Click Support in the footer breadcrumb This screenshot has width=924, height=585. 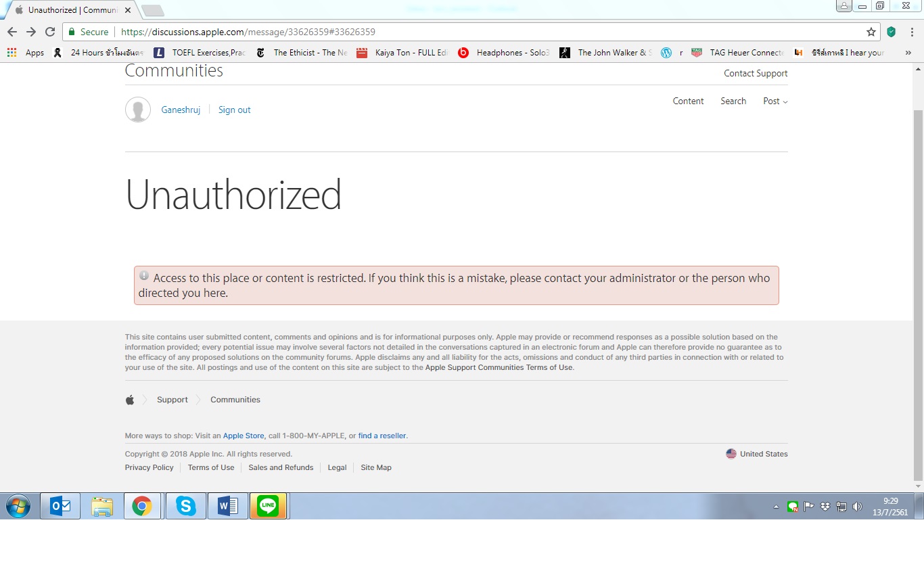tap(172, 400)
